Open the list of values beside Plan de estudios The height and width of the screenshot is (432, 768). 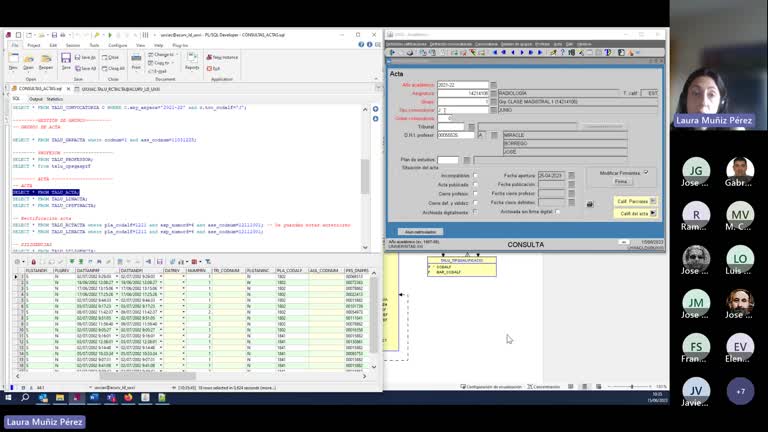pos(467,160)
